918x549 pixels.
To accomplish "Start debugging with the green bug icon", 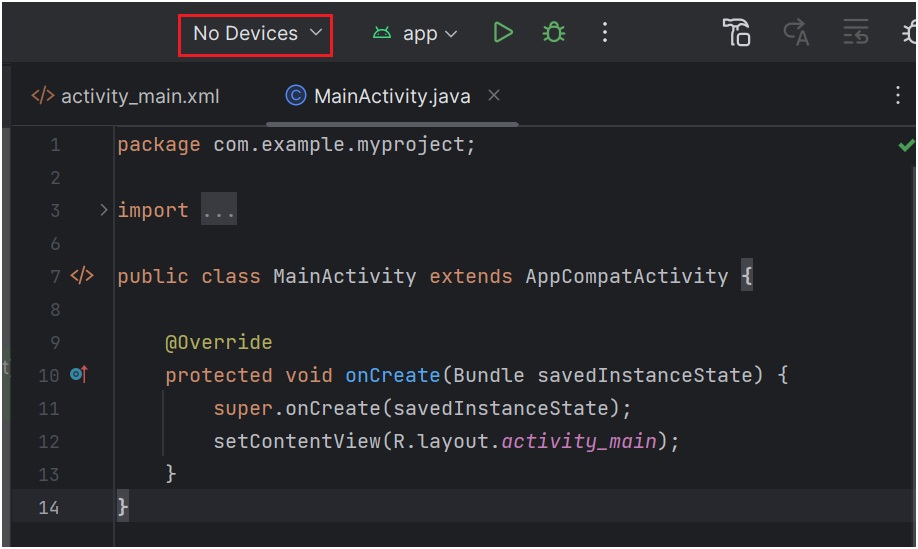I will 553,33.
